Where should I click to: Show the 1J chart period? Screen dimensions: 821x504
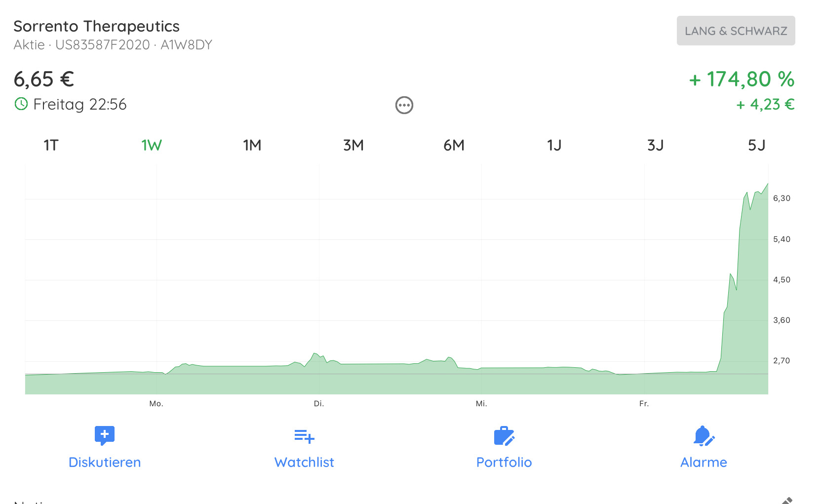(x=554, y=145)
